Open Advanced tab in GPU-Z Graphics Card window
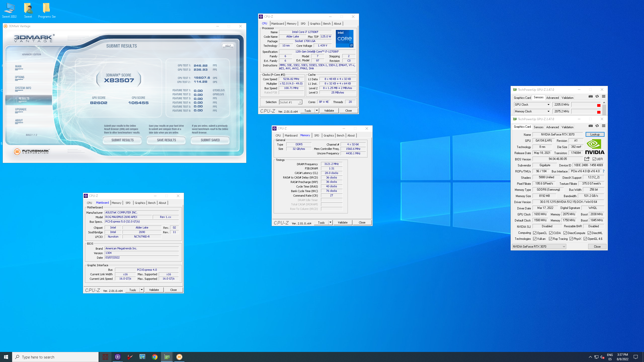The height and width of the screenshot is (362, 644). click(552, 127)
